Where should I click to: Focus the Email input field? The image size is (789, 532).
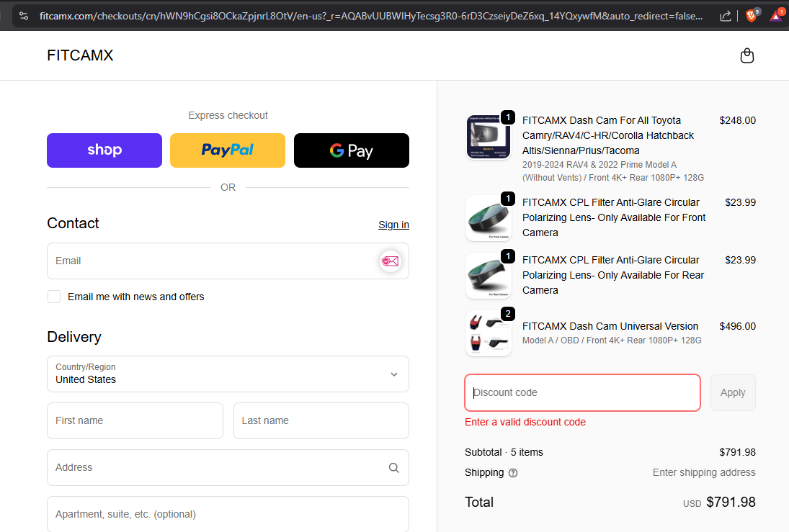[228, 261]
